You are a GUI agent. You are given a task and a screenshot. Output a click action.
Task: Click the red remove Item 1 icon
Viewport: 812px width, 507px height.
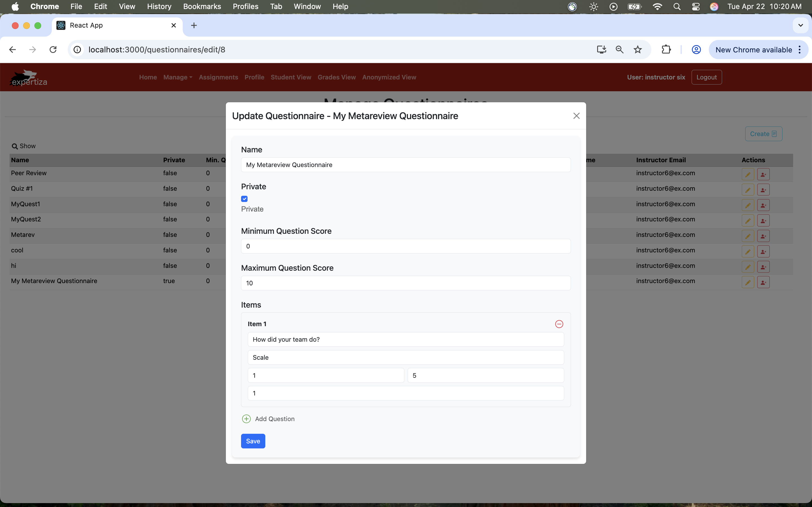point(559,324)
